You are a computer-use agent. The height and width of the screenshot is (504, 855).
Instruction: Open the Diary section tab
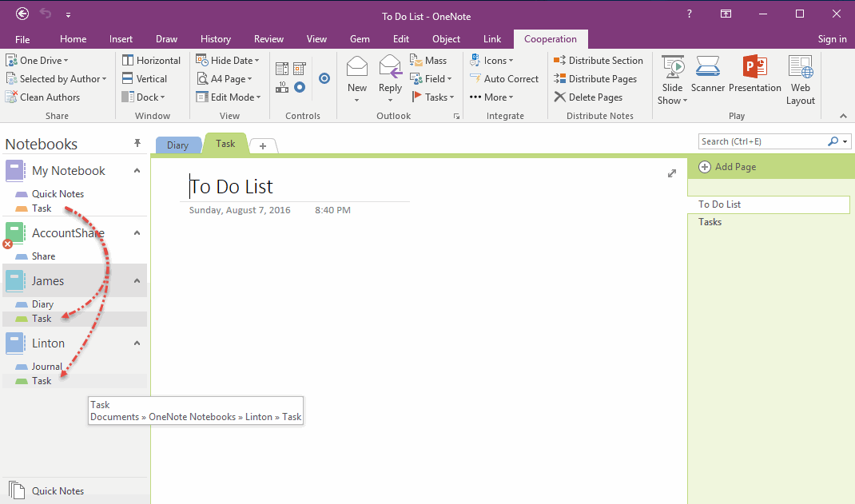(x=177, y=145)
